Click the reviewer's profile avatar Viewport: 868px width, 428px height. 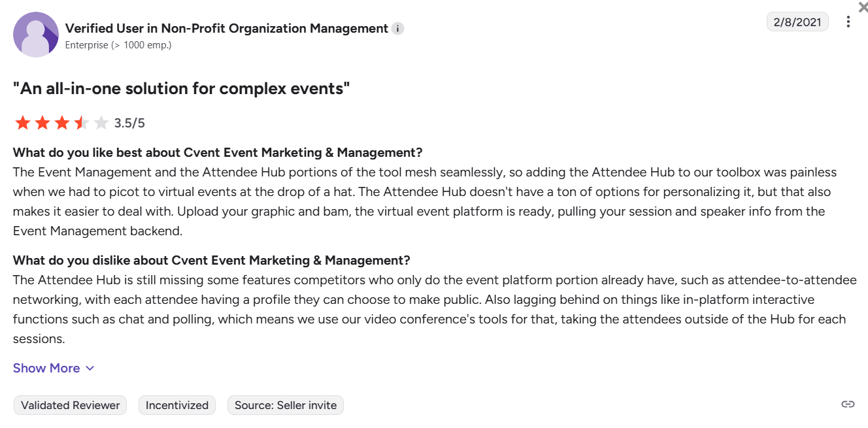tap(36, 35)
